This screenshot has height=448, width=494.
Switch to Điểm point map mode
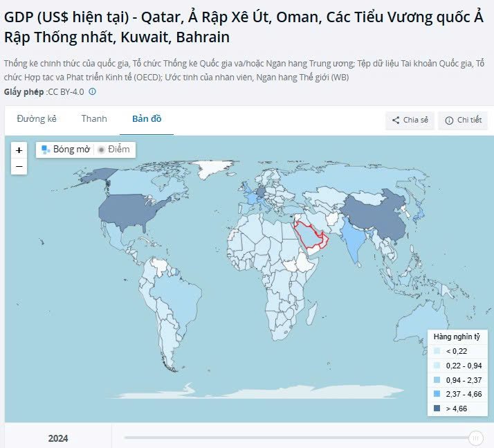coord(113,150)
